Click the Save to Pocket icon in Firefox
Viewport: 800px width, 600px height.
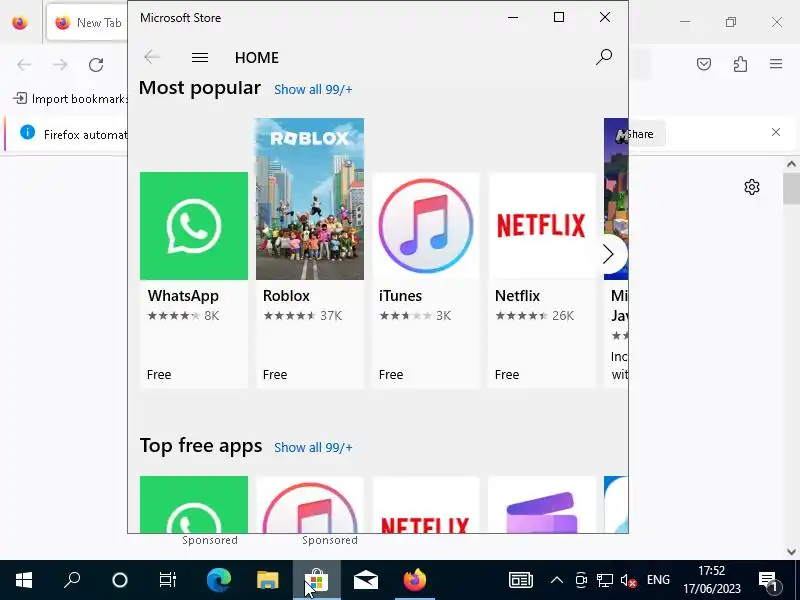(x=704, y=64)
